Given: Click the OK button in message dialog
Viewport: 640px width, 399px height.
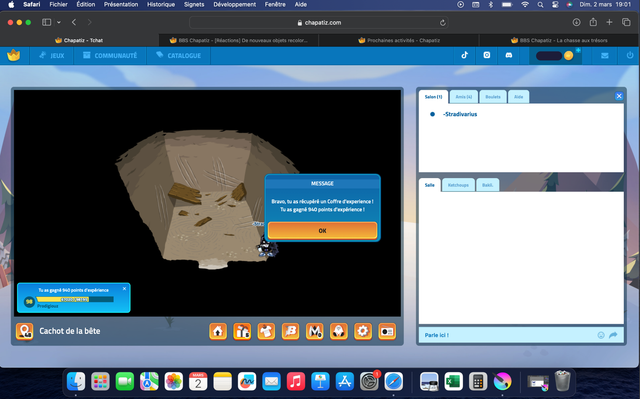Looking at the screenshot, I should (322, 231).
